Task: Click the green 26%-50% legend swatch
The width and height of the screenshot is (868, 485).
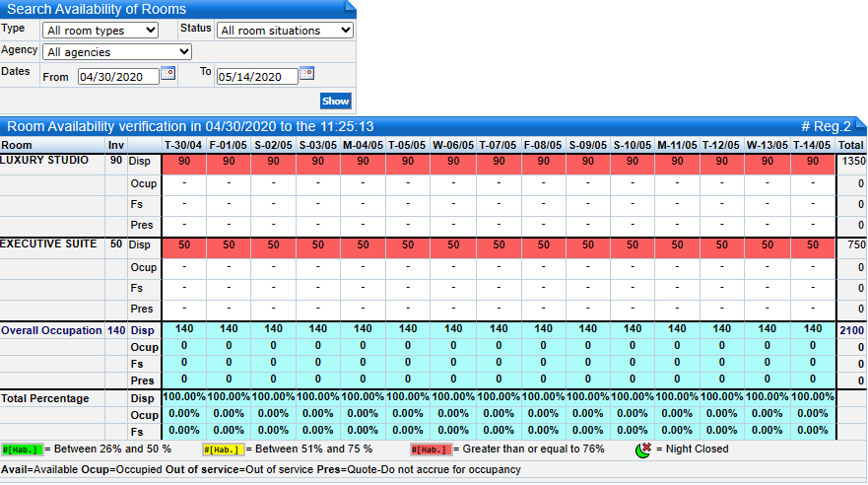Action: [x=22, y=450]
